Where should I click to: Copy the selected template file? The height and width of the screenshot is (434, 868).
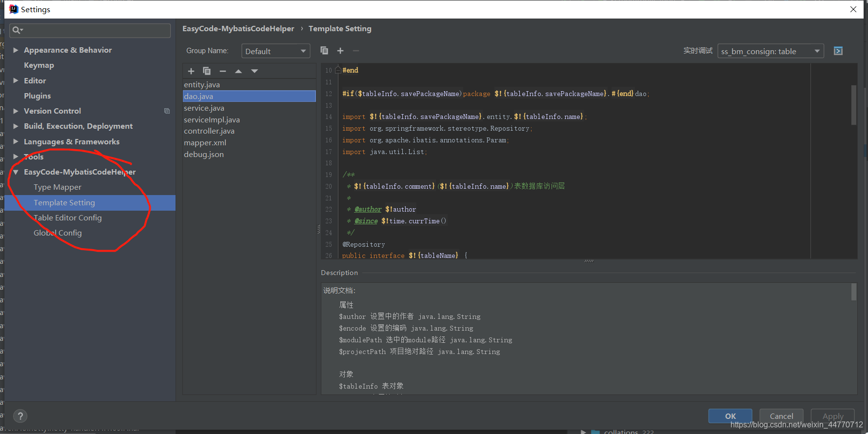(207, 71)
